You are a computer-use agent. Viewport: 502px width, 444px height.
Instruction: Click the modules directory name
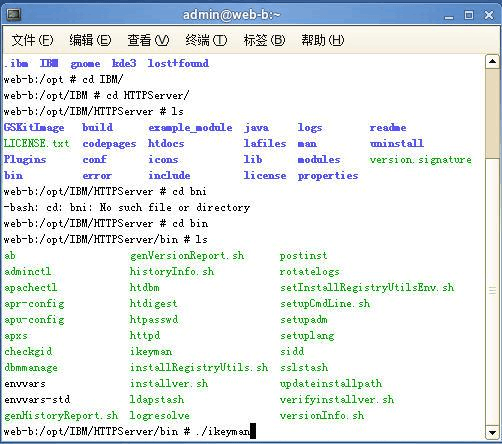(x=319, y=160)
